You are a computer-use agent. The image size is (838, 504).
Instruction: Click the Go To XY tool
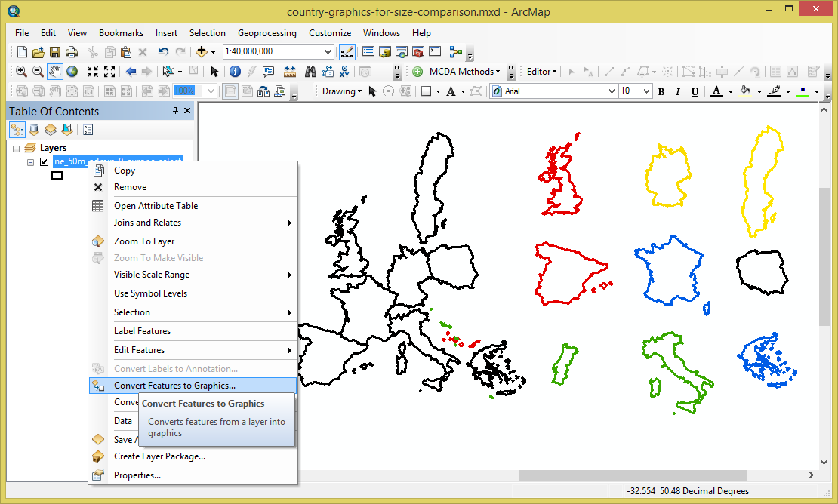pyautogui.click(x=345, y=71)
